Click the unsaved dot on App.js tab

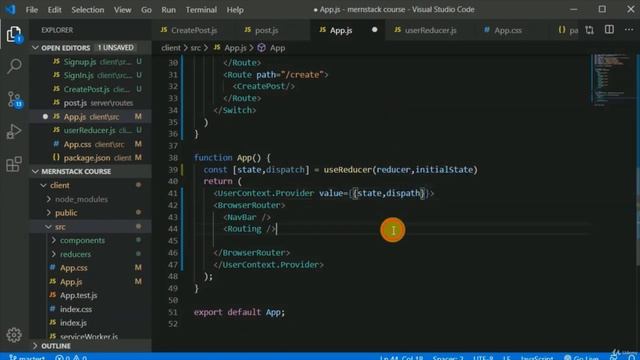tap(374, 30)
